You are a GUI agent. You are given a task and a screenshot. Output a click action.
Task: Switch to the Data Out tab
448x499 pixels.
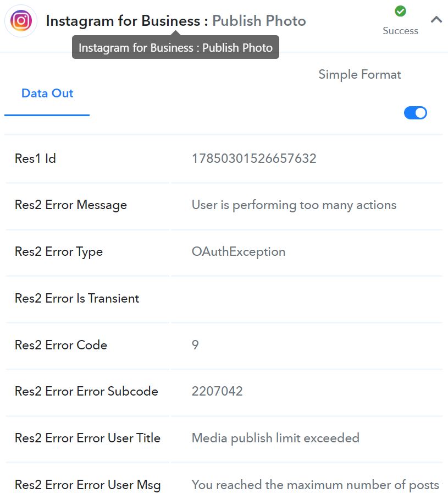[x=47, y=93]
